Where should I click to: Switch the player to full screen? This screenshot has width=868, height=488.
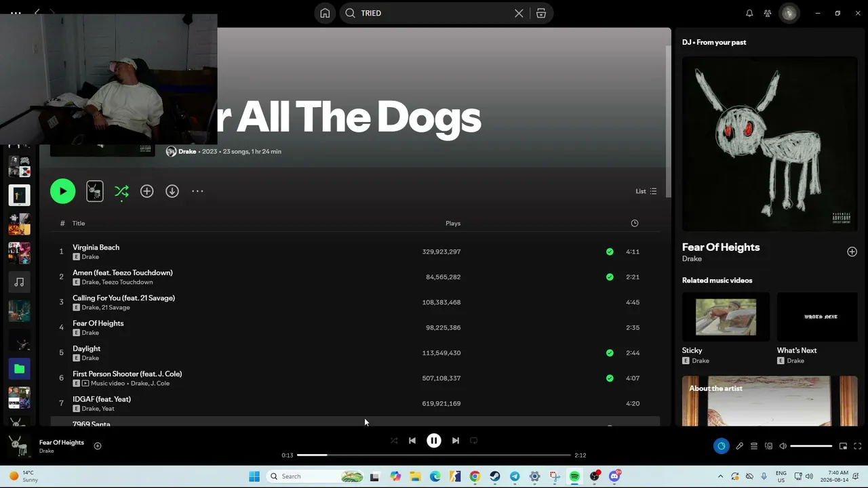coord(857,446)
